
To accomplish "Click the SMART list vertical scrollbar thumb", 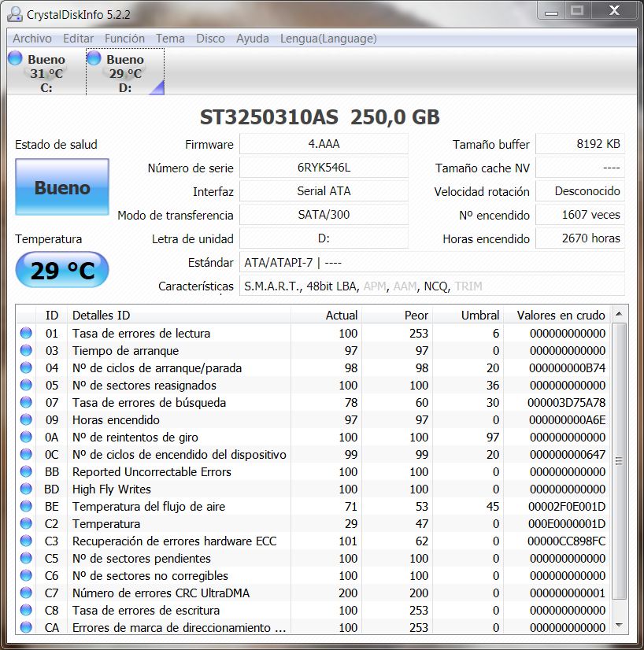I will click(619, 461).
